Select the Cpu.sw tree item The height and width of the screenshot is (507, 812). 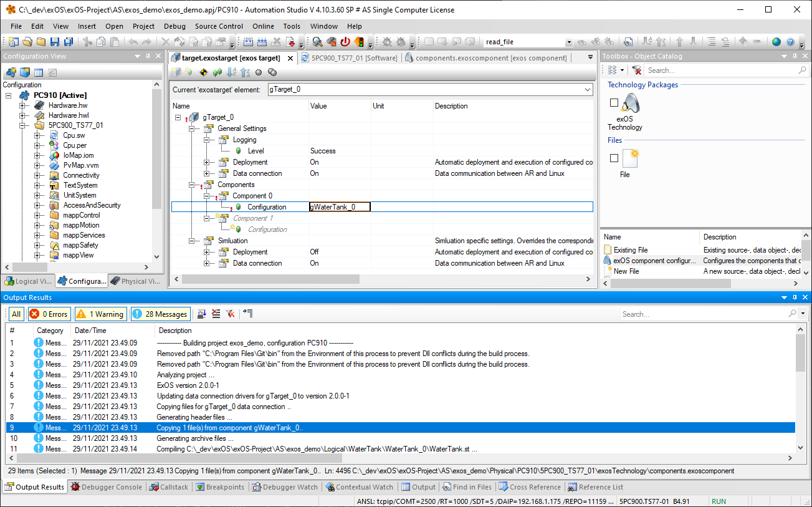point(74,135)
